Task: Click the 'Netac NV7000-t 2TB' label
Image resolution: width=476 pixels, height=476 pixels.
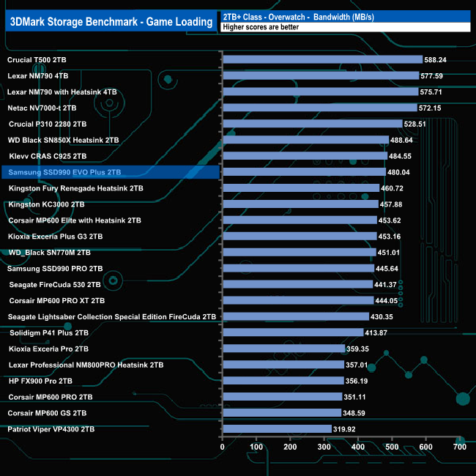Action: point(42,108)
